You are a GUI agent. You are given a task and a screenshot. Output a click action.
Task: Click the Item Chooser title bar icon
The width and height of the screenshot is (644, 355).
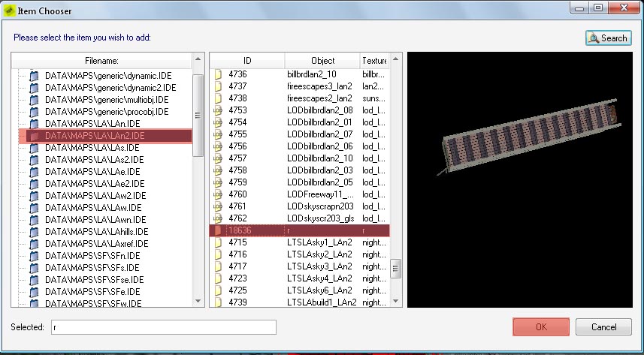pos(8,8)
